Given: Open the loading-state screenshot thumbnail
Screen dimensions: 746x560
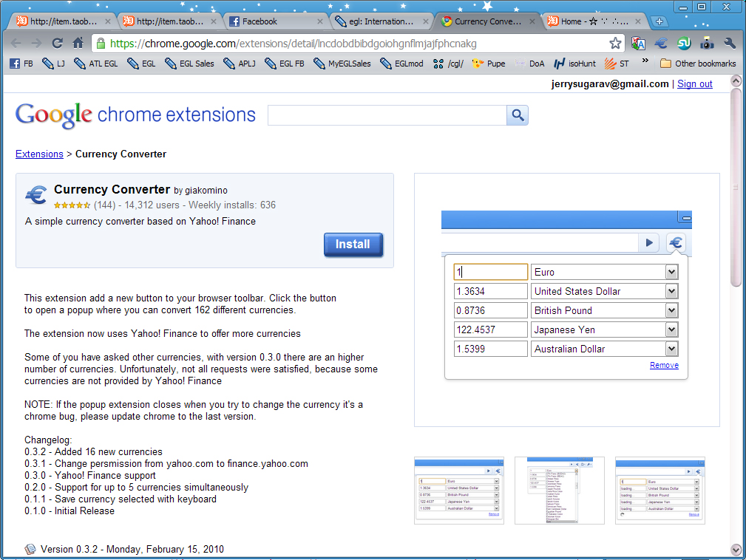Looking at the screenshot, I should pos(660,491).
